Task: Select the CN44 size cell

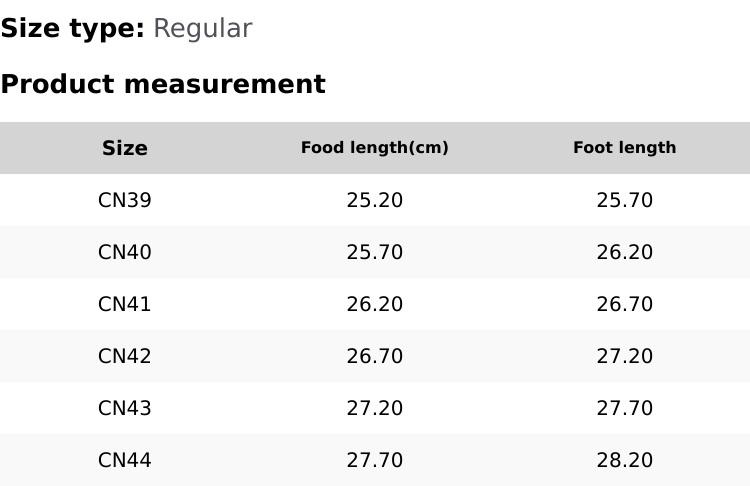Action: [x=124, y=461]
